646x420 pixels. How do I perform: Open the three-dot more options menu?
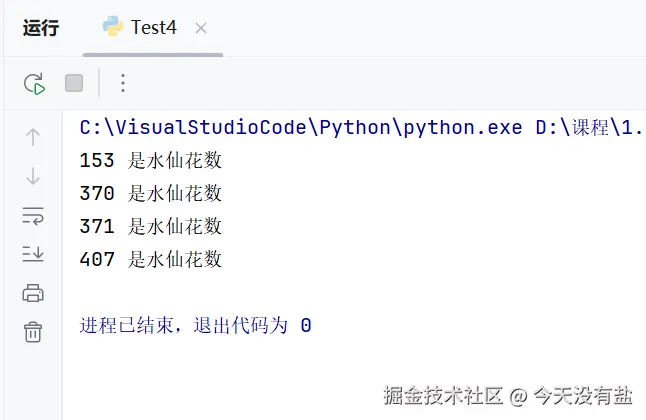pyautogui.click(x=123, y=83)
